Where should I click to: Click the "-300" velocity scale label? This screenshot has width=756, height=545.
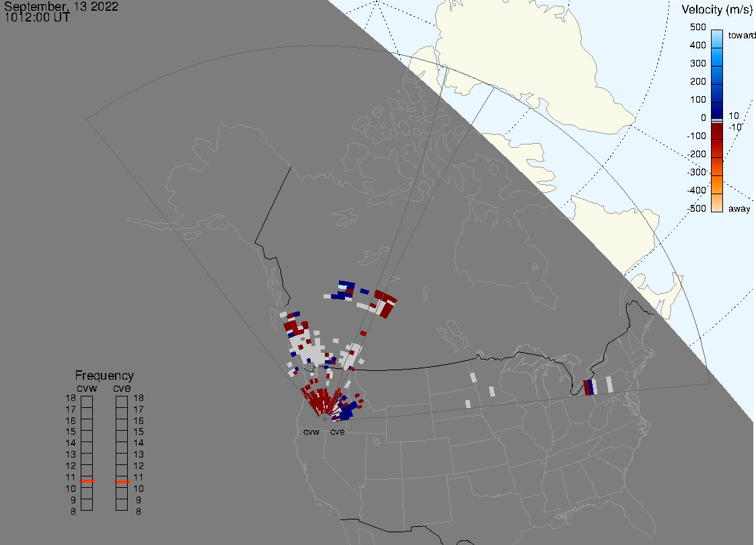pos(696,172)
